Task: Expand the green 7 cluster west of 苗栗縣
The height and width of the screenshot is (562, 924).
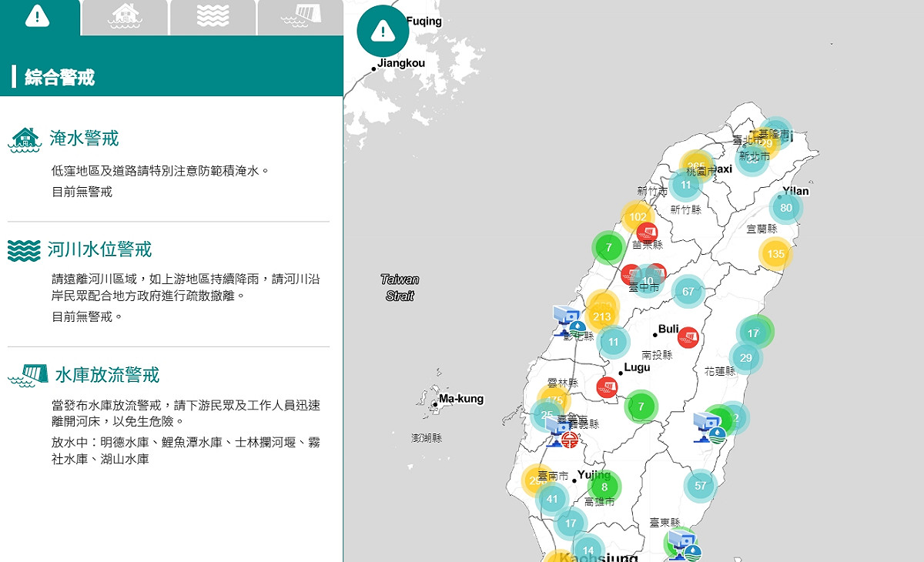Action: [x=608, y=248]
